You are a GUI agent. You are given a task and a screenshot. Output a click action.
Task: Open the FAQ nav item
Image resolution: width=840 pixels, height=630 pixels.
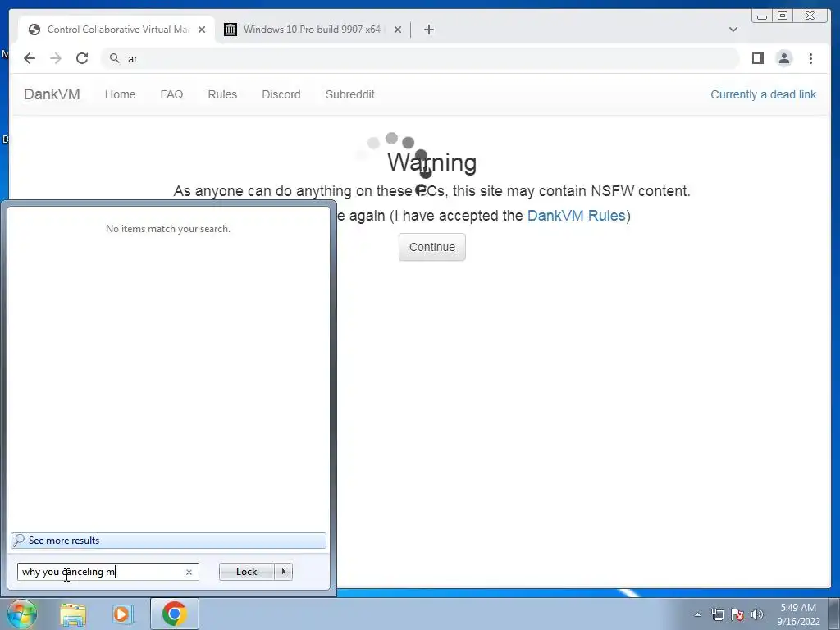coord(171,94)
